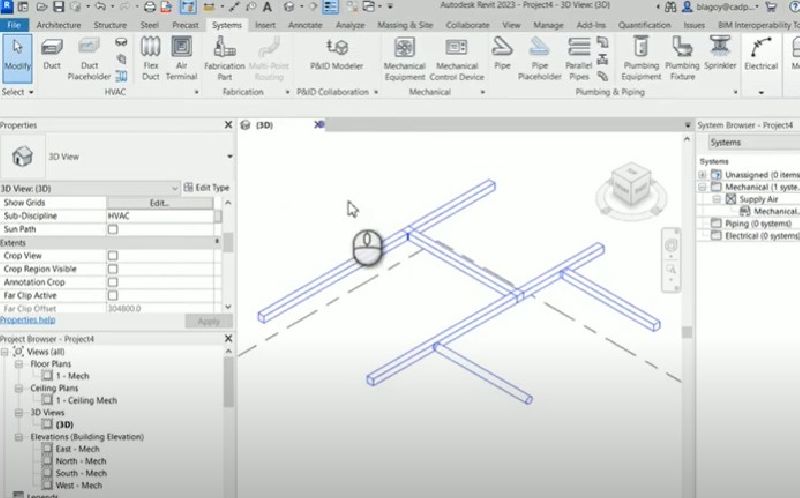
Task: Click the Show Grids Edit button
Action: click(x=160, y=203)
